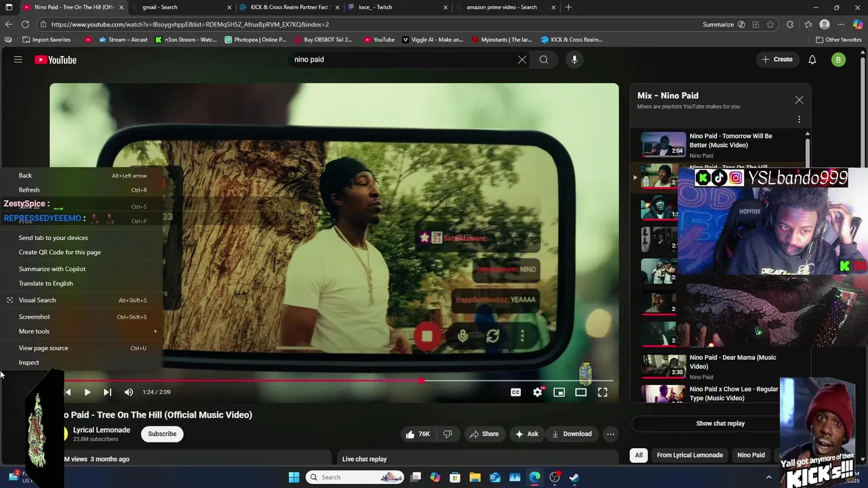Choose Create QR Code for this page
The image size is (868, 488).
coord(81,252)
